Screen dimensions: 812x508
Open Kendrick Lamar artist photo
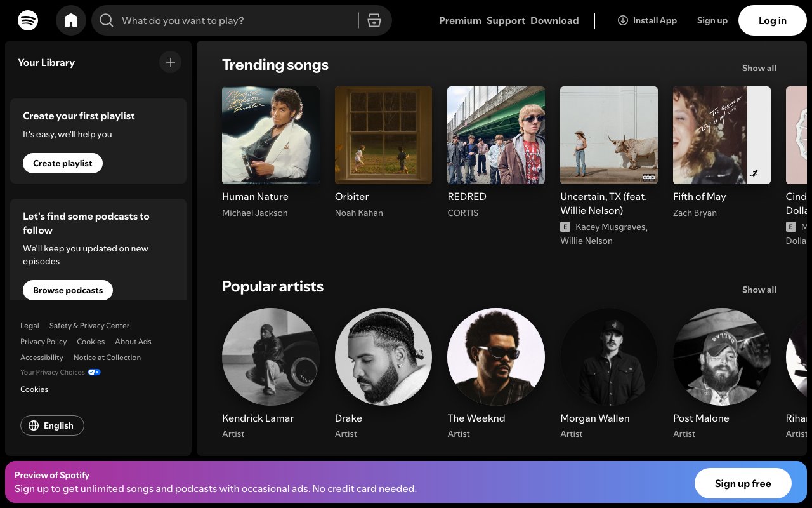coord(271,357)
